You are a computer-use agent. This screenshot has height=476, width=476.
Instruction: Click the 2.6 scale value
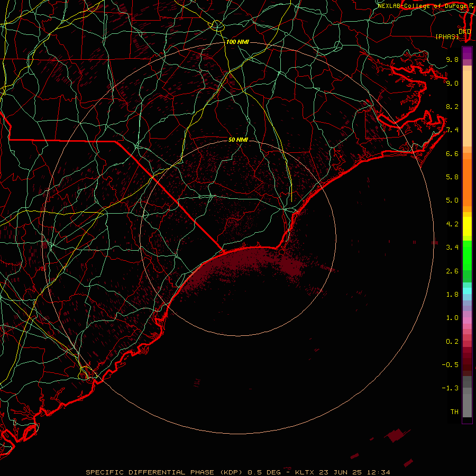click(452, 271)
